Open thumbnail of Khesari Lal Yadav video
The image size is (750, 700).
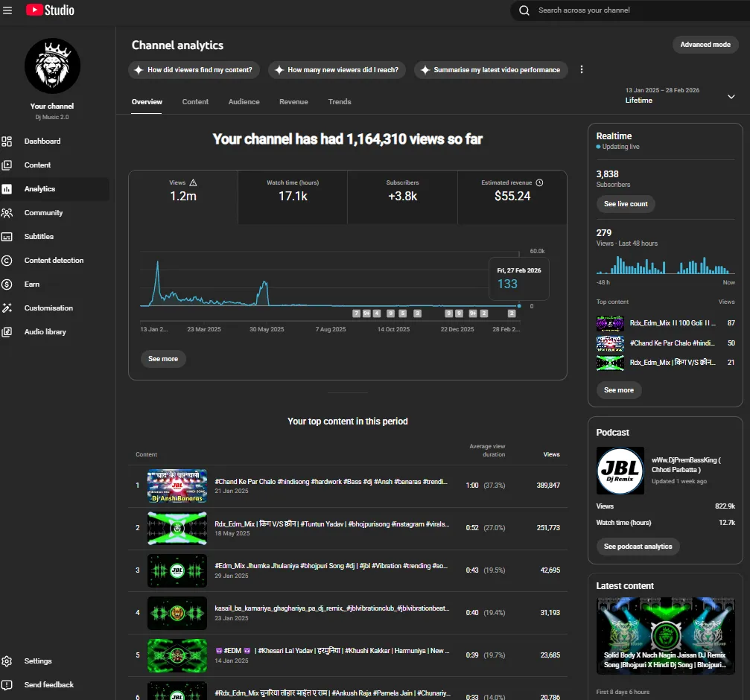click(177, 655)
